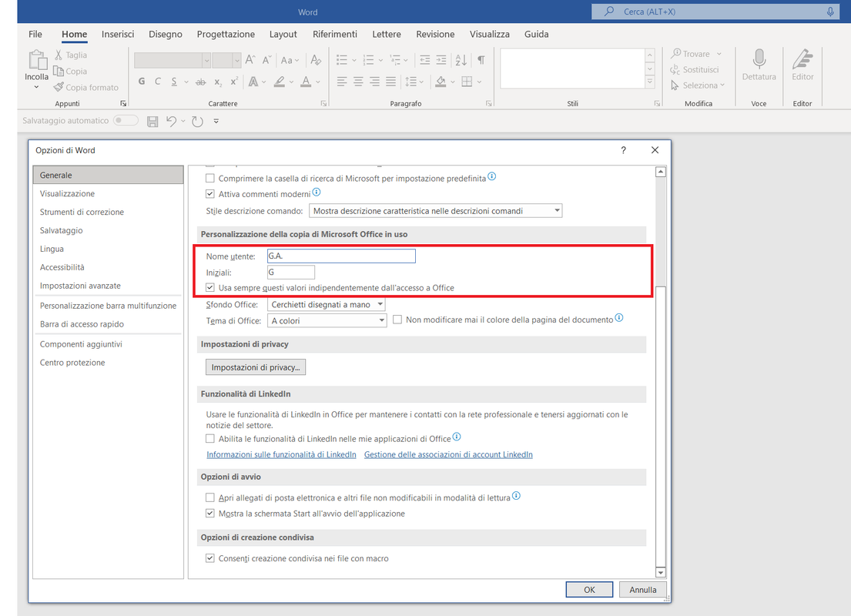This screenshot has height=616, width=851.
Task: Click the text highlight color pen
Action: 279,82
